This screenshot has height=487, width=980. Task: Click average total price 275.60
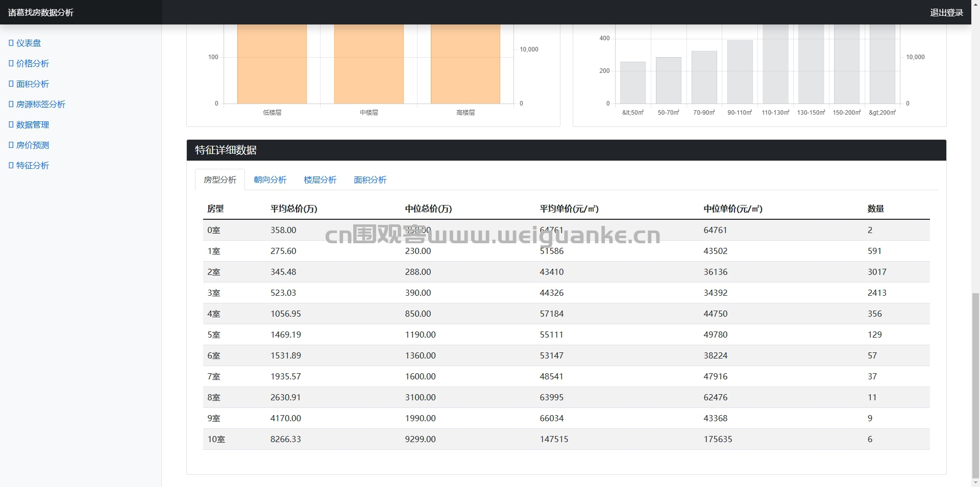click(x=283, y=251)
